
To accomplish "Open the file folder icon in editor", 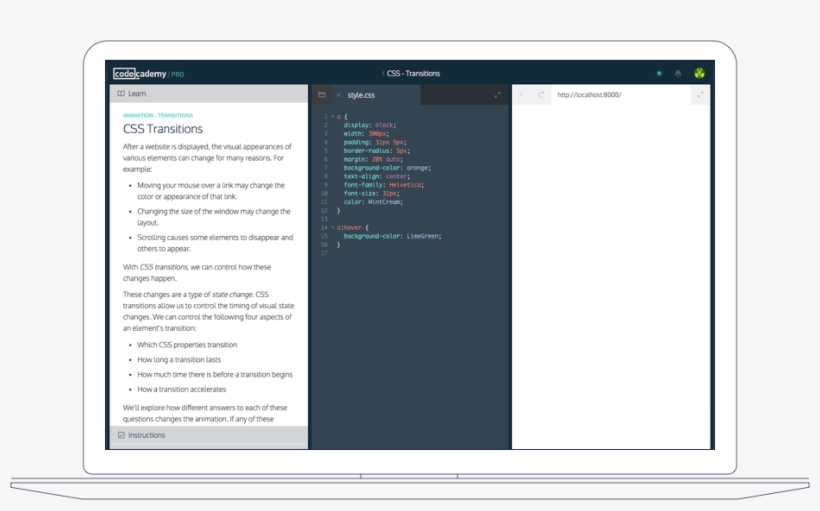I will [x=322, y=95].
